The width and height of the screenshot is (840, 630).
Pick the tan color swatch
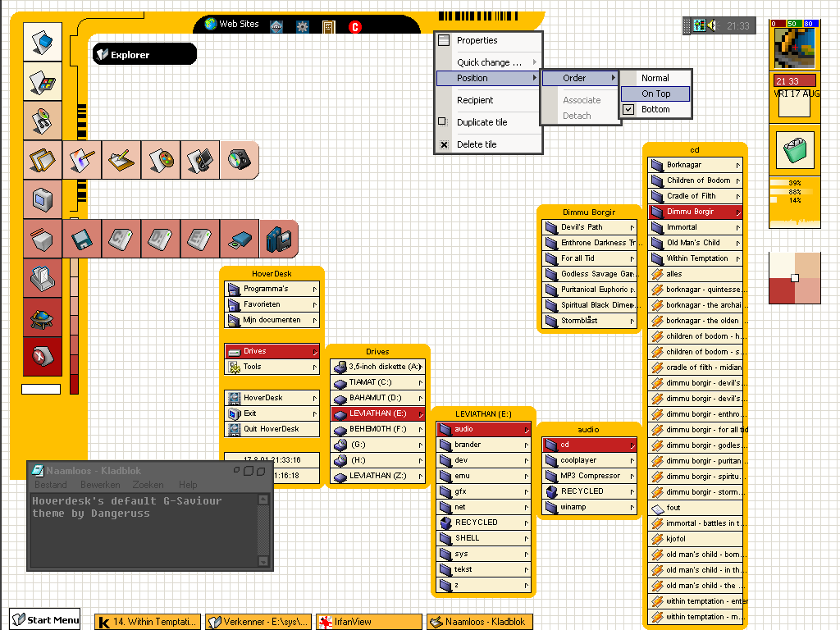pyautogui.click(x=808, y=266)
